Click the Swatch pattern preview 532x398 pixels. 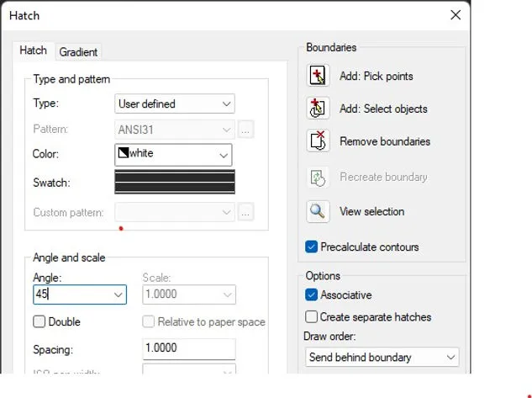click(x=174, y=183)
